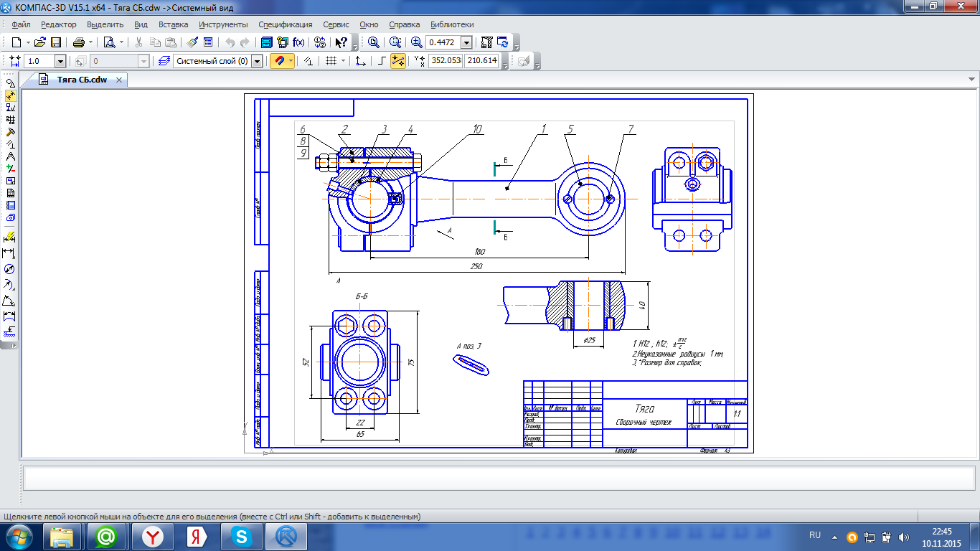Open the Библиотеки menu

coord(451,24)
